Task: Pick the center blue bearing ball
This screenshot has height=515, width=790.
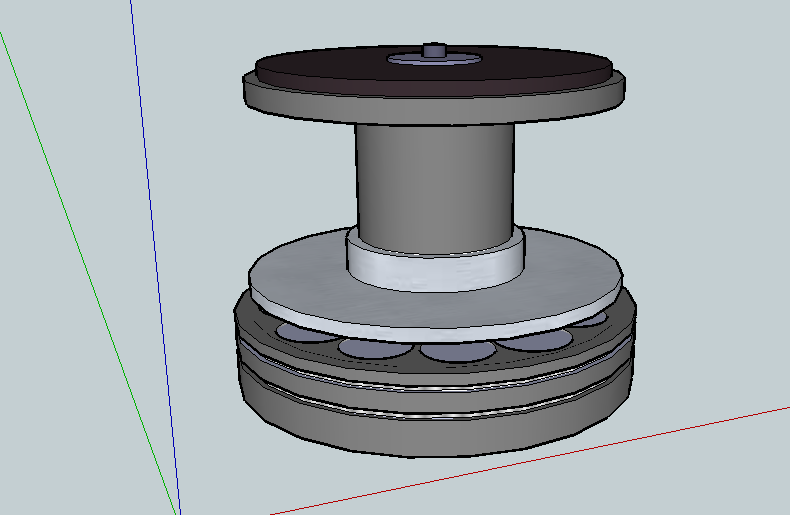Action: [x=455, y=351]
